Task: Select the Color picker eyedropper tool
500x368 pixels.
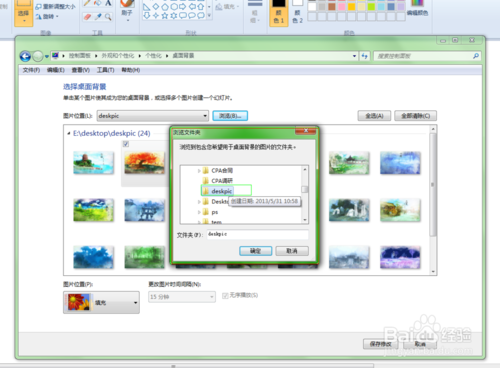Action: 98,17
